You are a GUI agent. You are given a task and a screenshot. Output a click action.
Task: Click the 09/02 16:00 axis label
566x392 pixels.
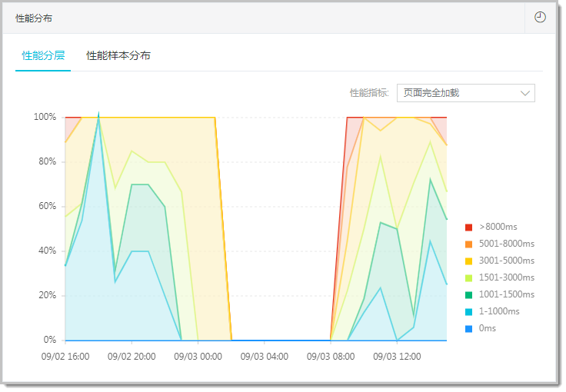[65, 357]
